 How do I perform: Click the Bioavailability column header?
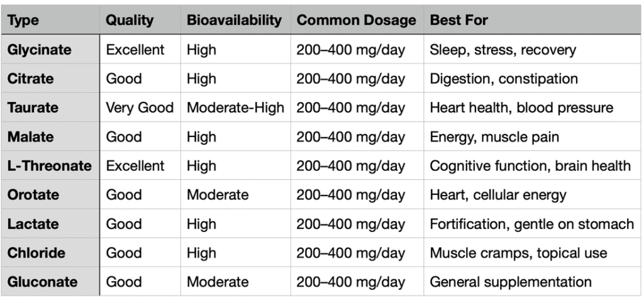234,20
